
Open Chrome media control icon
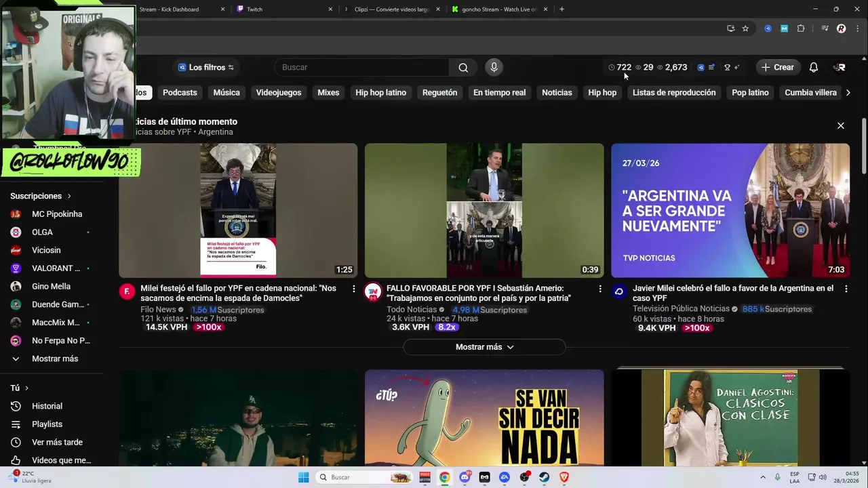point(825,28)
